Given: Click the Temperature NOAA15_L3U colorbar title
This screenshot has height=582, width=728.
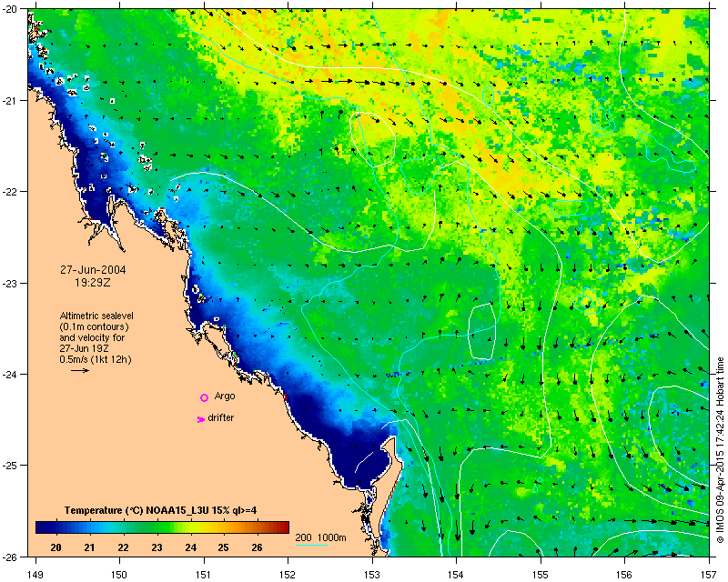Looking at the screenshot, I should coord(161,510).
